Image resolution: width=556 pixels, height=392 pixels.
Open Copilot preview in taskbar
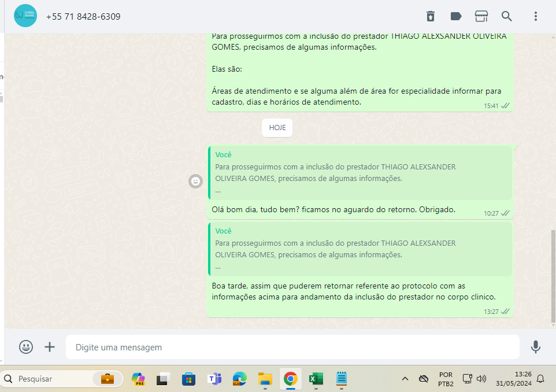coord(138,379)
